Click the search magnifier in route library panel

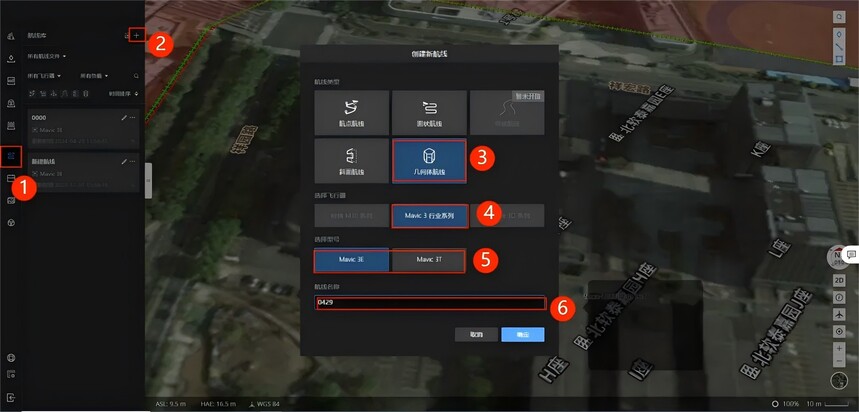136,76
